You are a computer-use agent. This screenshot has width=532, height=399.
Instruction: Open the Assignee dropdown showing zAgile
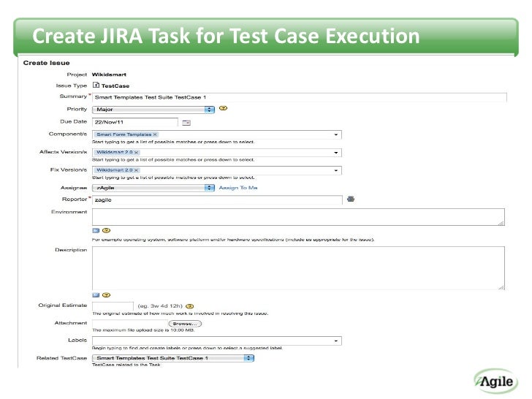[153, 188]
